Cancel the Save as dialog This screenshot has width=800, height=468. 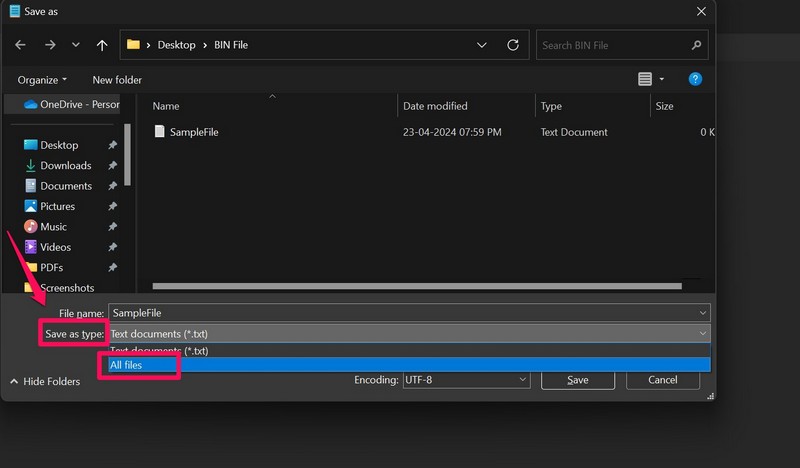coord(662,380)
